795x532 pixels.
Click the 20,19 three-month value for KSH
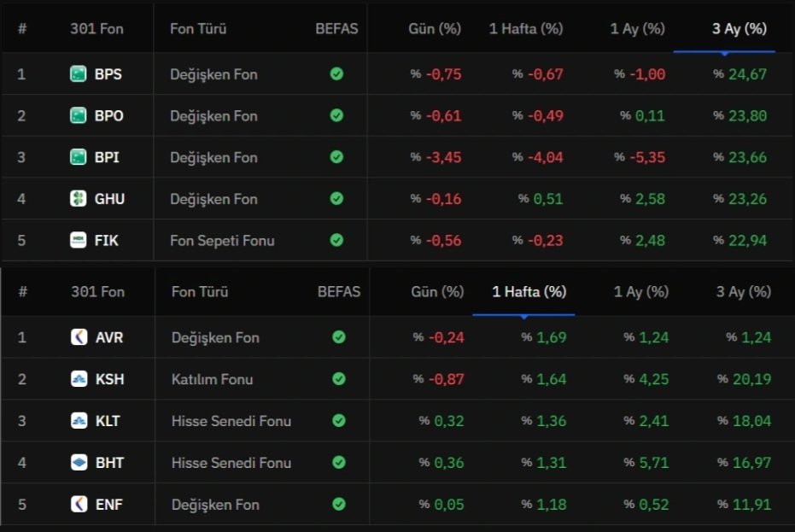point(752,379)
